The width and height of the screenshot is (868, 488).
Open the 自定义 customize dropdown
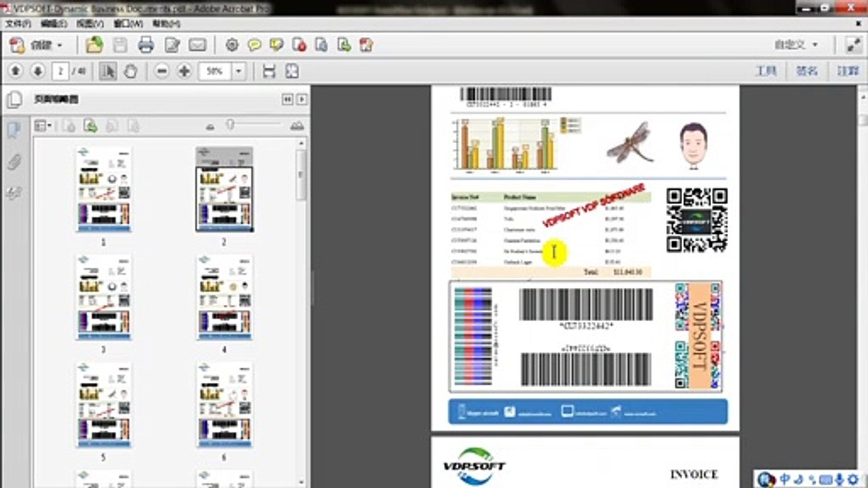(x=797, y=45)
